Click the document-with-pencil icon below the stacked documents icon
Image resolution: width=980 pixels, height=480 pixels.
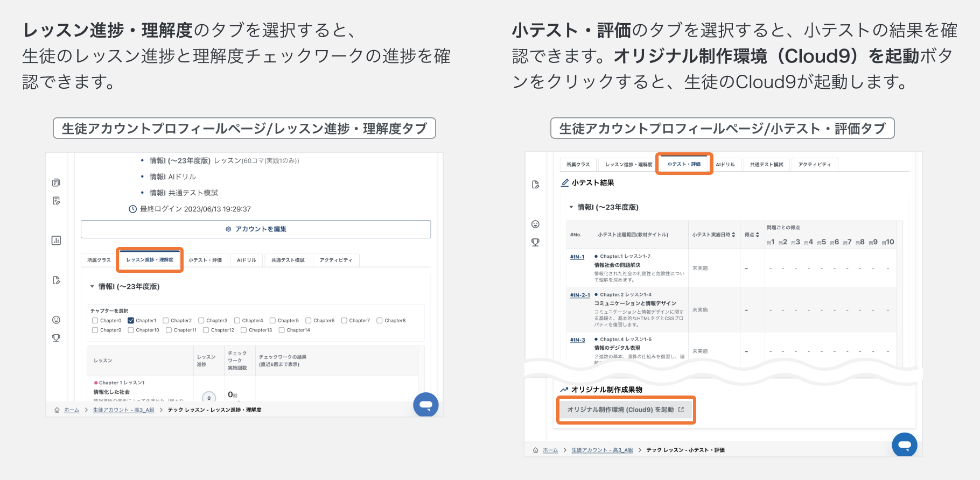coord(56,201)
